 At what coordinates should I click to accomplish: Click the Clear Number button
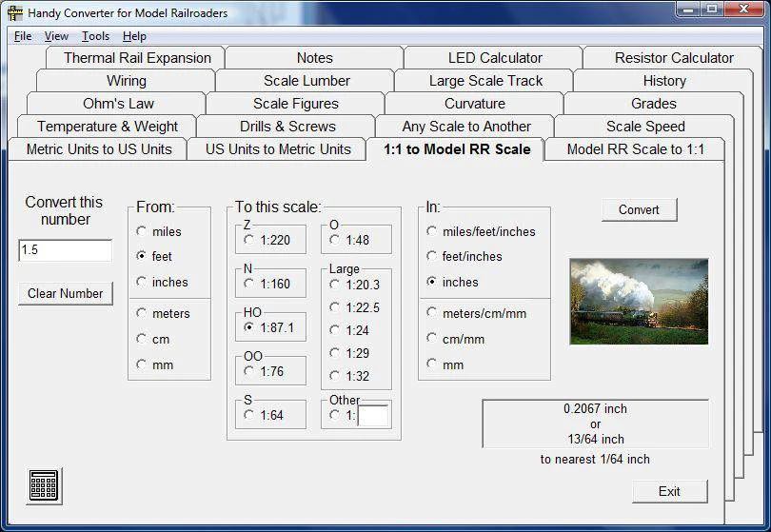[x=66, y=293]
